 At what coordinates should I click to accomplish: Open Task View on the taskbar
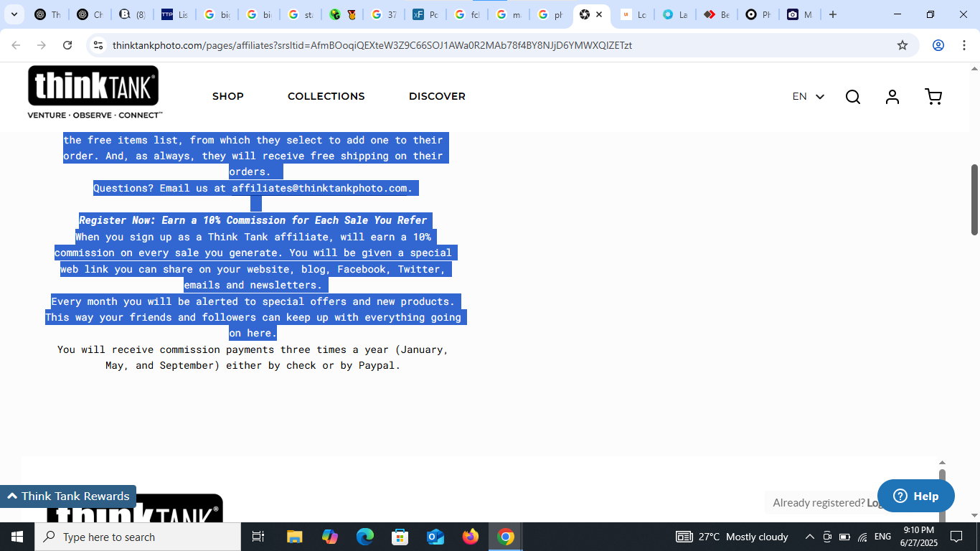(x=258, y=537)
